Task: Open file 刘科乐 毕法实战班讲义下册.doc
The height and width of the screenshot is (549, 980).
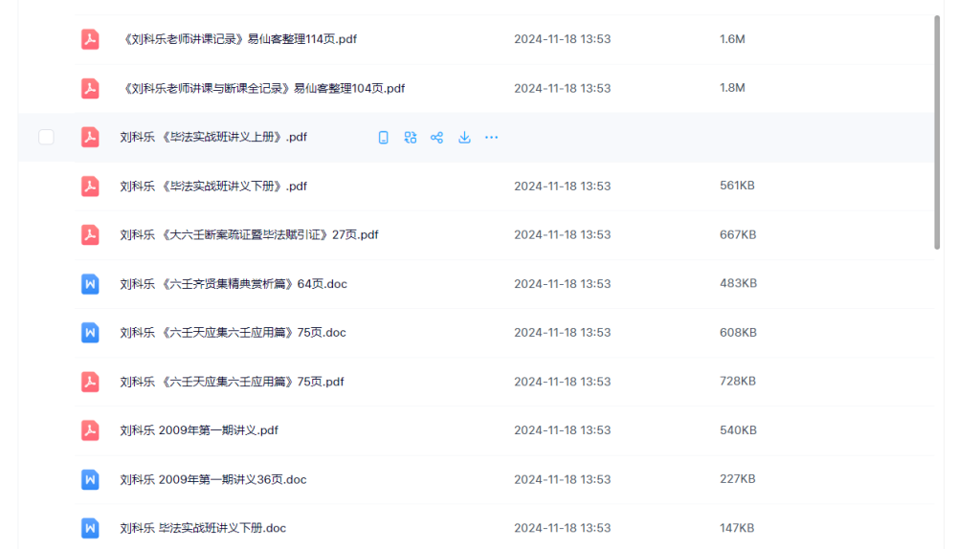Action: [203, 528]
